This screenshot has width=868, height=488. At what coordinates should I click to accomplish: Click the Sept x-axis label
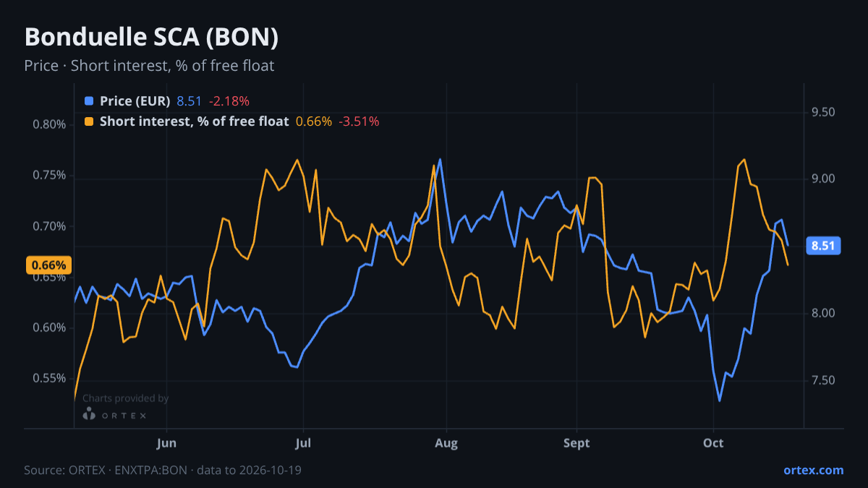click(576, 443)
